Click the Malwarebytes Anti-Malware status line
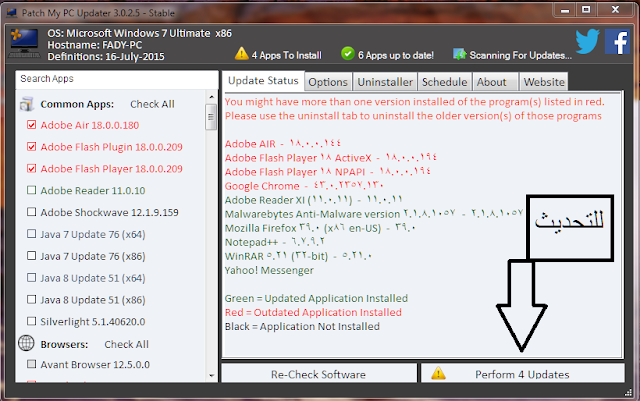The image size is (640, 401). (x=373, y=214)
